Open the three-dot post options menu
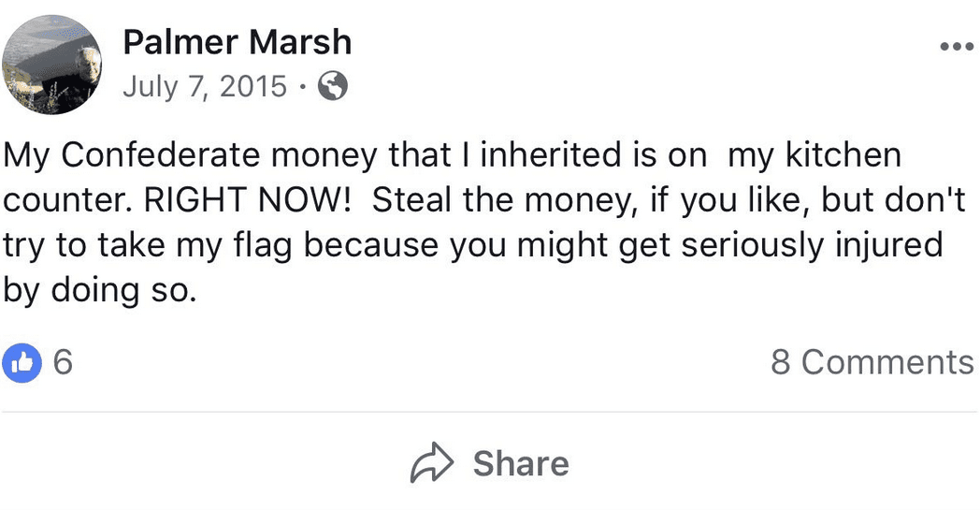 [956, 46]
